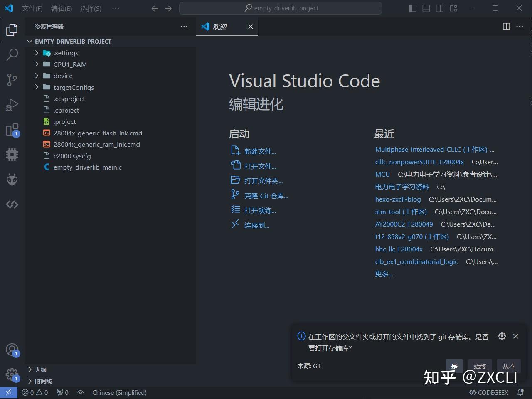Open the Extensions view

12,129
